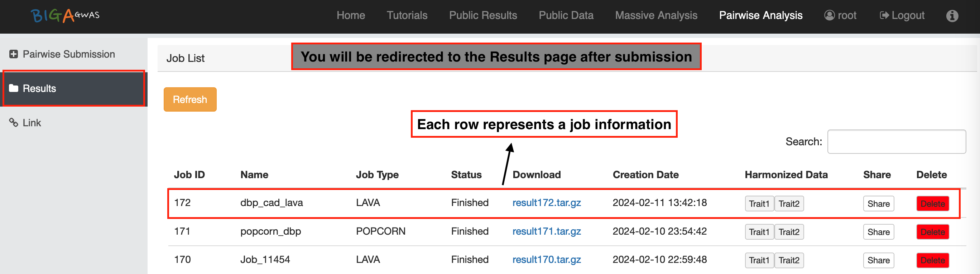Click the Link chain icon in sidebar
The height and width of the screenshot is (274, 980).
coord(14,123)
